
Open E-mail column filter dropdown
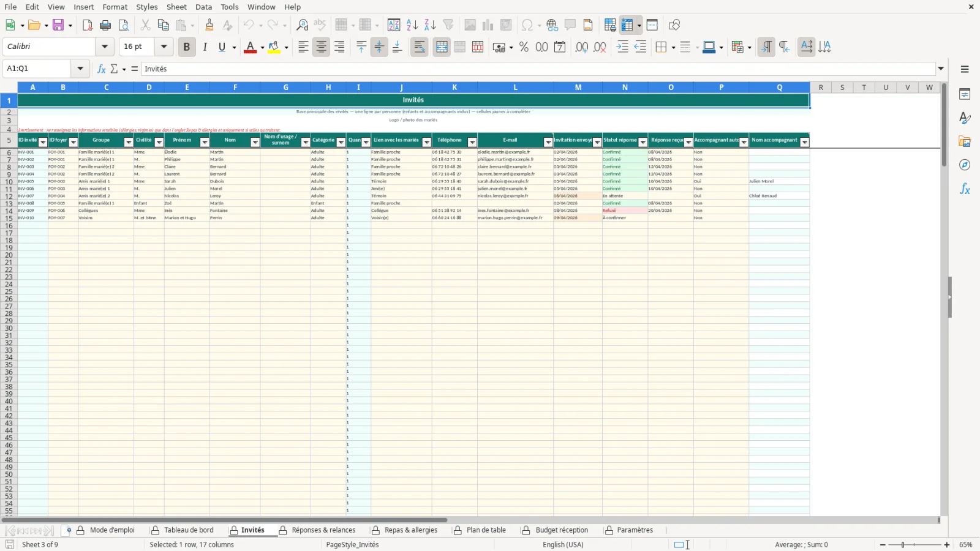coord(548,142)
